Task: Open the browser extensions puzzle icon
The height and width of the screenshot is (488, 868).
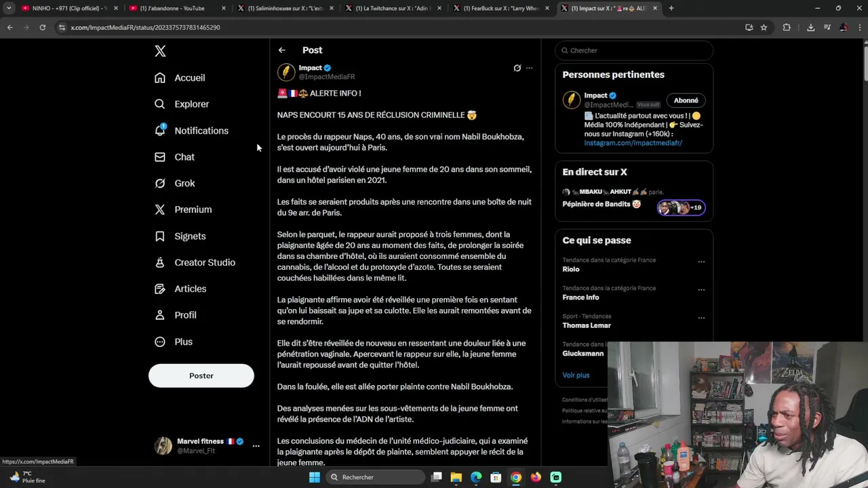Action: (x=787, y=27)
